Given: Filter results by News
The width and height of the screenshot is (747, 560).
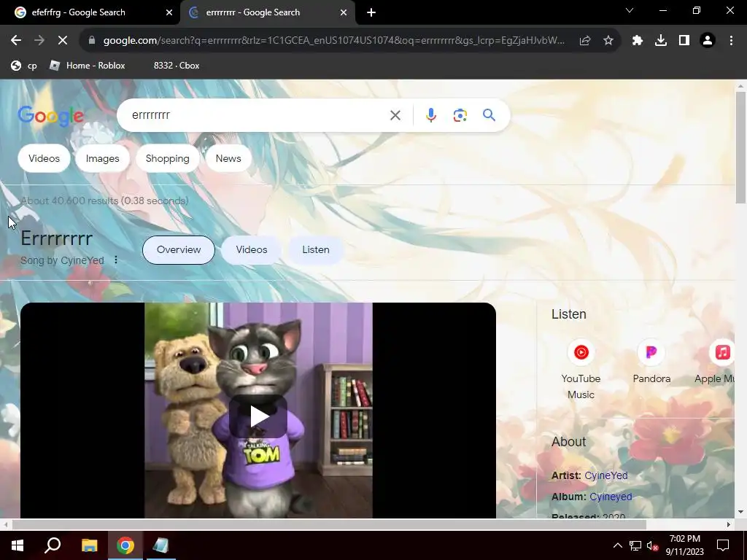Looking at the screenshot, I should pyautogui.click(x=228, y=158).
